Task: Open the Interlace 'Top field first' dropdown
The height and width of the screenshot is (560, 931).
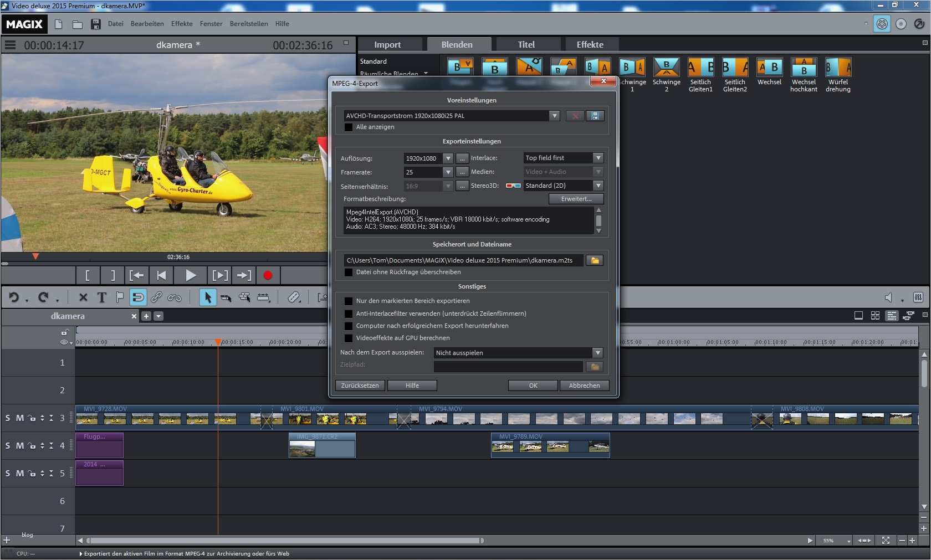Action: [597, 158]
